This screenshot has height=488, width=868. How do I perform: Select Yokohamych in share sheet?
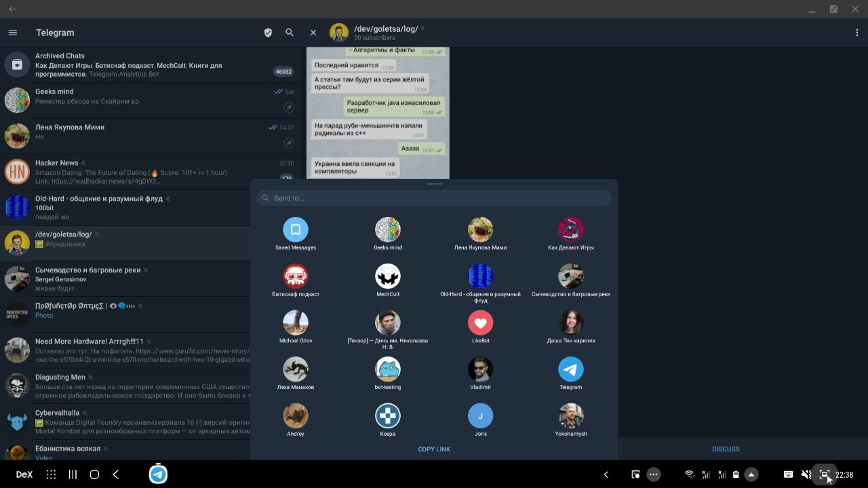571,420
